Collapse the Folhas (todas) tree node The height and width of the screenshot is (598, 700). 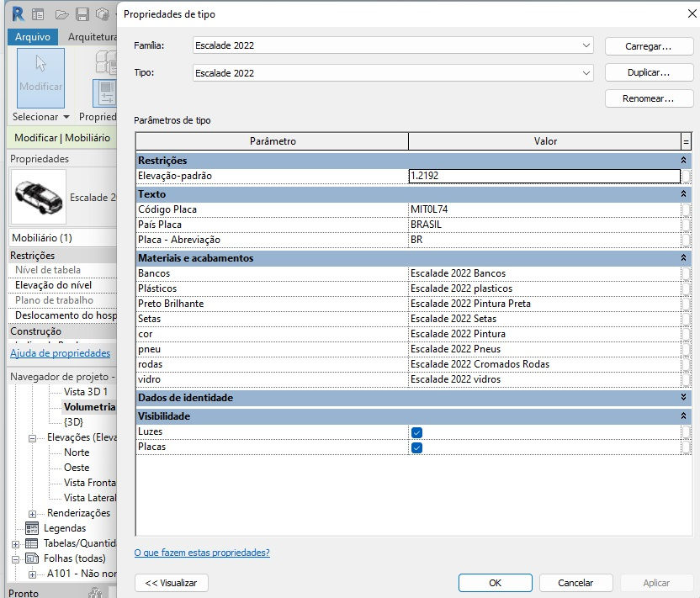point(15,559)
